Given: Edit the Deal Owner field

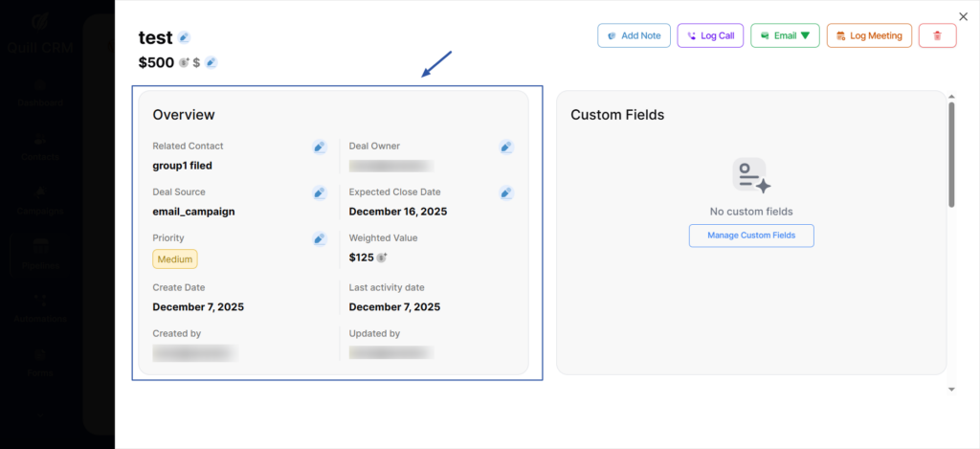Looking at the screenshot, I should click(x=506, y=146).
